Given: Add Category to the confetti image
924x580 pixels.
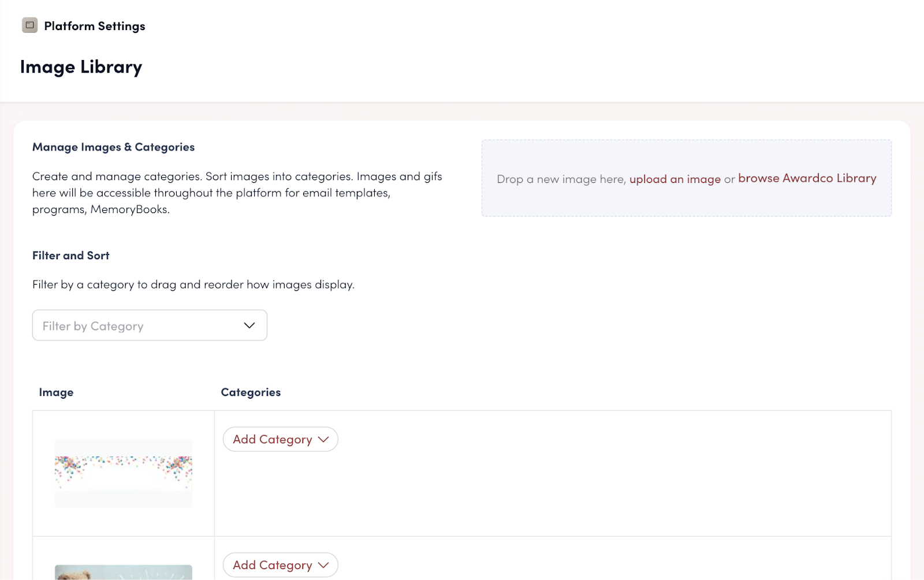Looking at the screenshot, I should coord(273,439).
